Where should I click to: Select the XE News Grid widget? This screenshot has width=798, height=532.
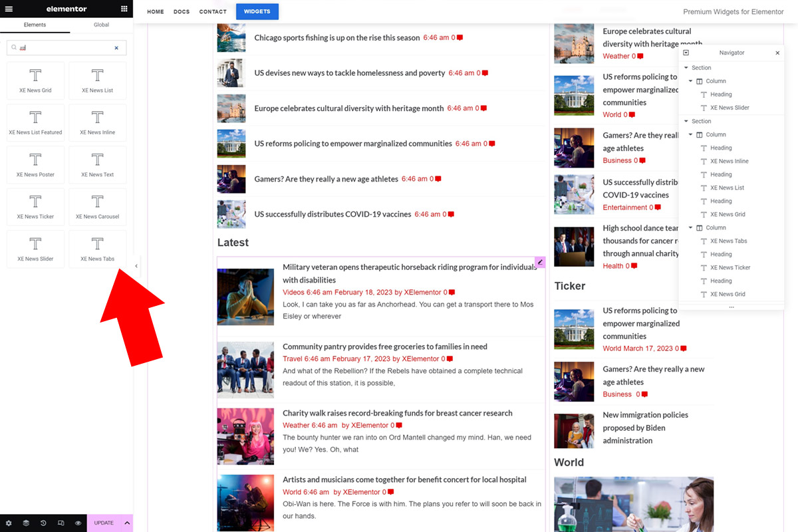[x=35, y=80]
